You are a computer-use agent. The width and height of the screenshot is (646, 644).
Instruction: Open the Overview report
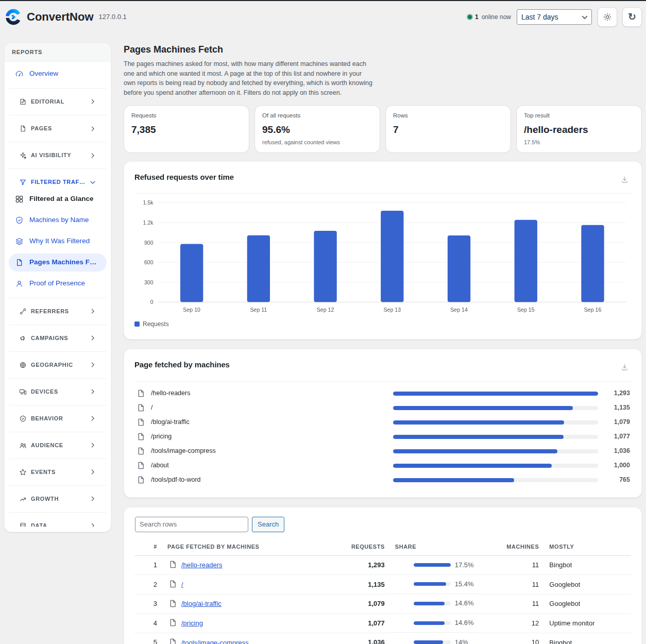[58, 74]
